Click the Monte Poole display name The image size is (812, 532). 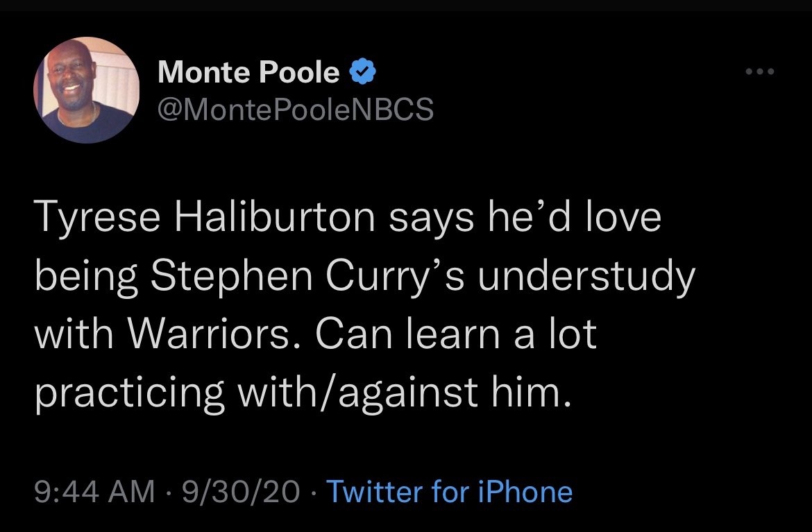point(248,71)
